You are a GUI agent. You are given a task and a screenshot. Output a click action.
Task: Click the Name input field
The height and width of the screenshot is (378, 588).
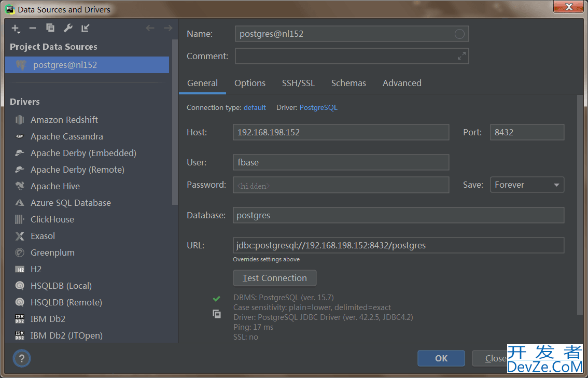tap(352, 34)
